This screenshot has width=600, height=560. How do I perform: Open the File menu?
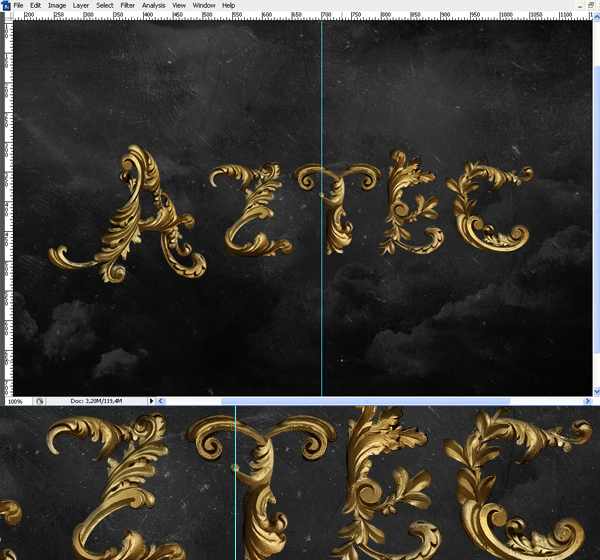pos(18,5)
